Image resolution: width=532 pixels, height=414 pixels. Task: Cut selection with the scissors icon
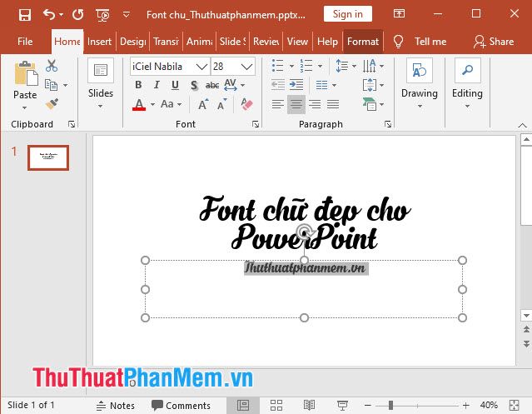(52, 66)
